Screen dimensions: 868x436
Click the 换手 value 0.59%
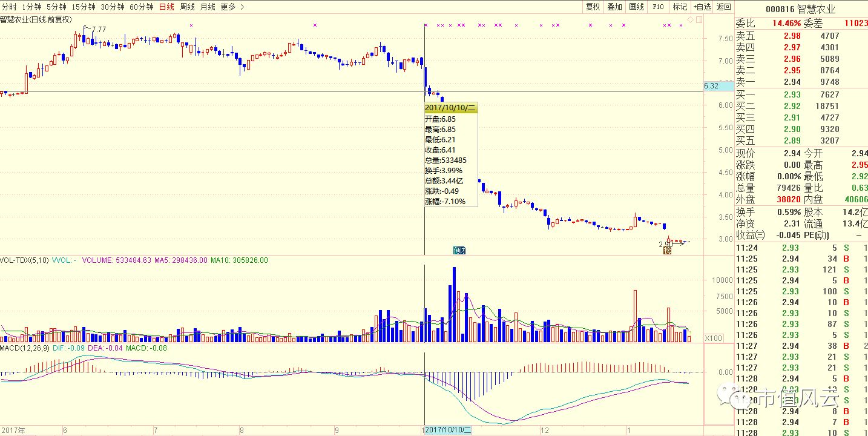click(789, 212)
